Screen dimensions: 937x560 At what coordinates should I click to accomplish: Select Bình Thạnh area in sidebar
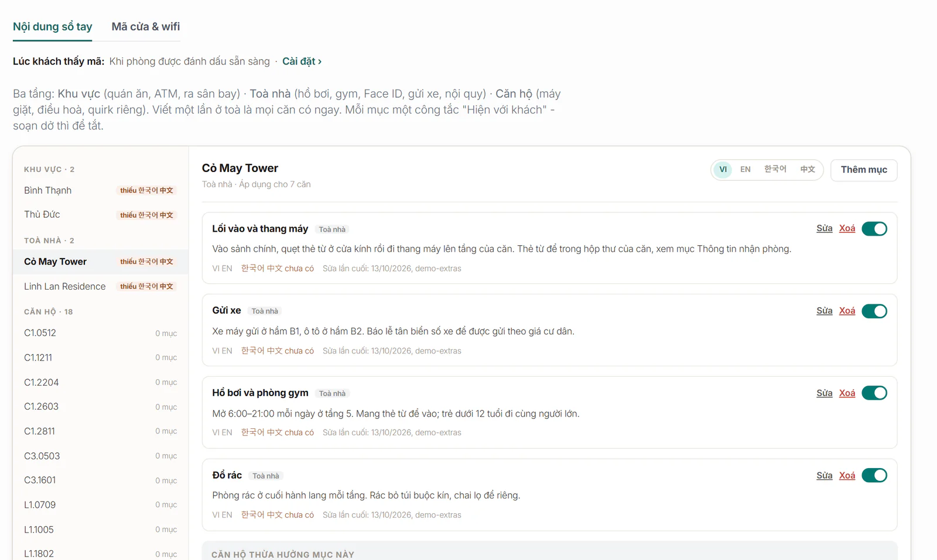click(x=100, y=191)
